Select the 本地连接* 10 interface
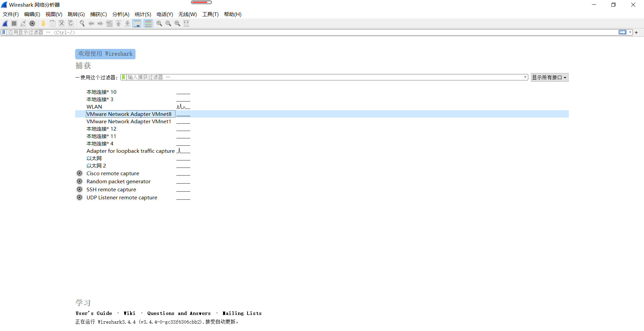The width and height of the screenshot is (644, 331). coord(322,92)
